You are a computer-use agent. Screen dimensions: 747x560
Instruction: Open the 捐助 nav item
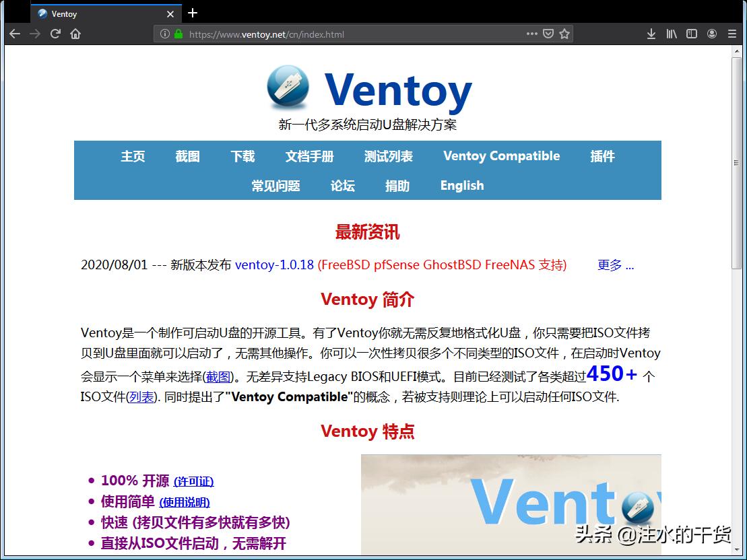(x=397, y=186)
